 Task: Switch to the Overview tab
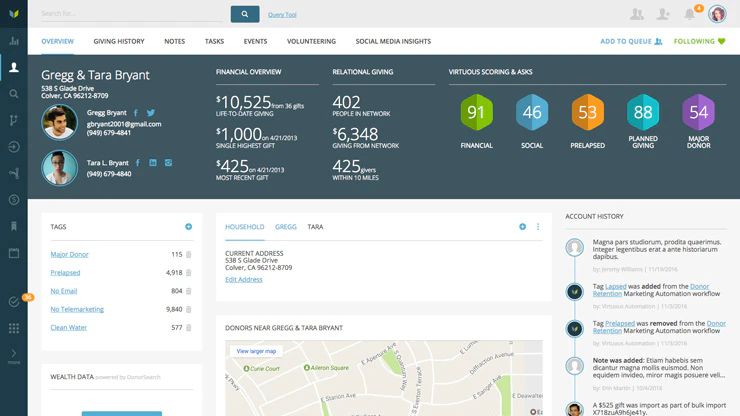[x=58, y=42]
